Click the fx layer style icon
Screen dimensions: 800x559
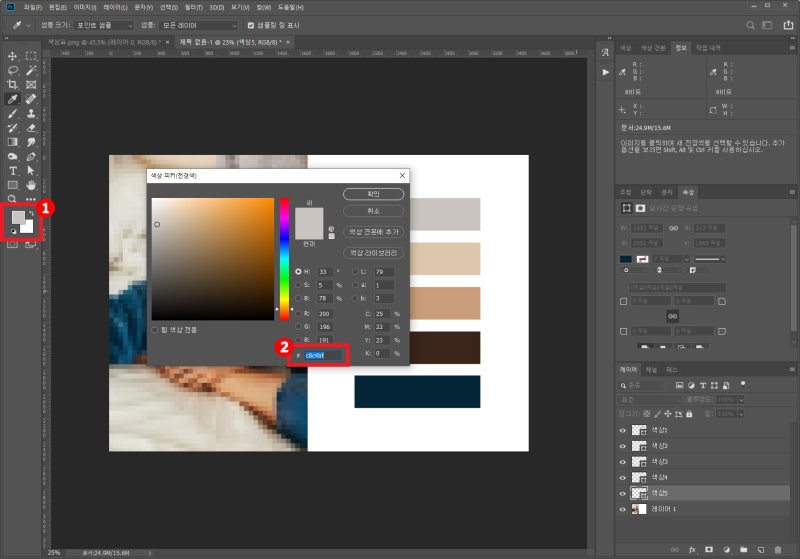coord(692,550)
